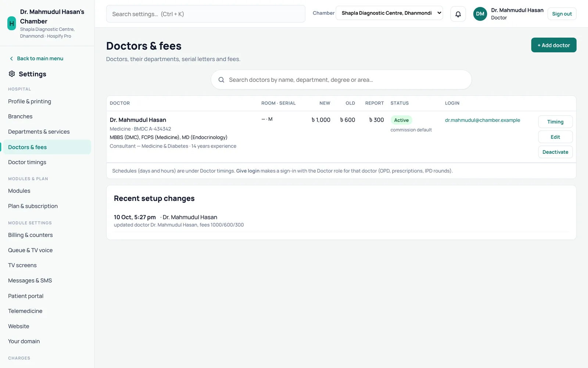The width and height of the screenshot is (588, 368).
Task: Click the Dr. Mahmudul Hasan name in table
Action: pyautogui.click(x=138, y=120)
